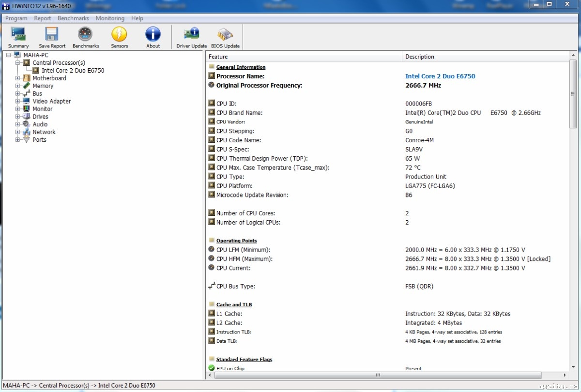Open the Driver Update tool

point(191,37)
